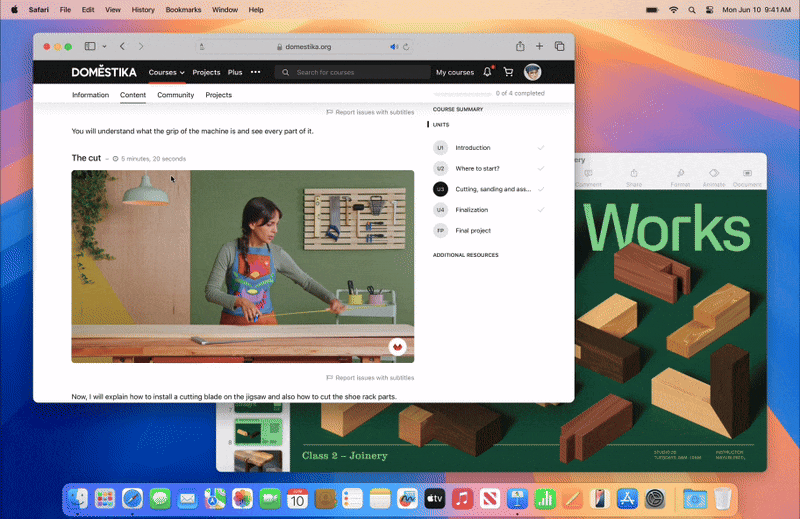Select slide 8 thumbnail in Keynote
The width and height of the screenshot is (800, 519).
258,432
